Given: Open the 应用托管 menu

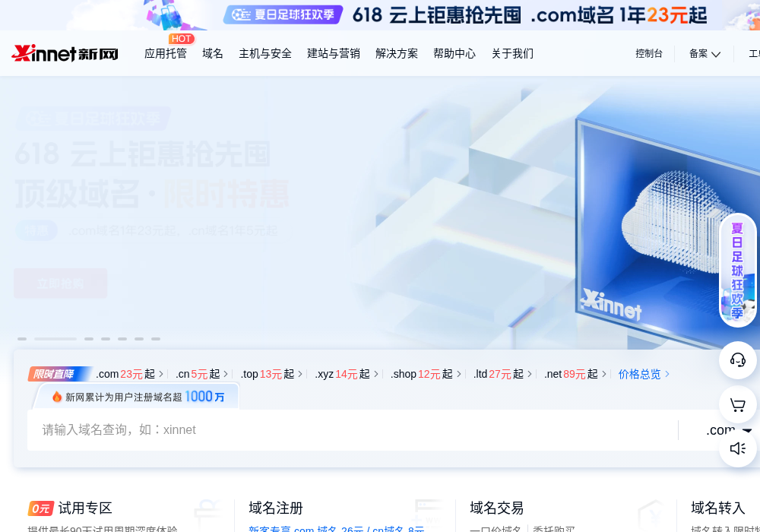Looking at the screenshot, I should click(165, 53).
